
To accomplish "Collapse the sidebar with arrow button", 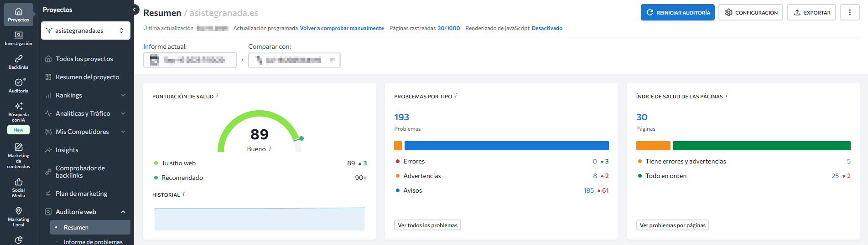I will click(134, 10).
